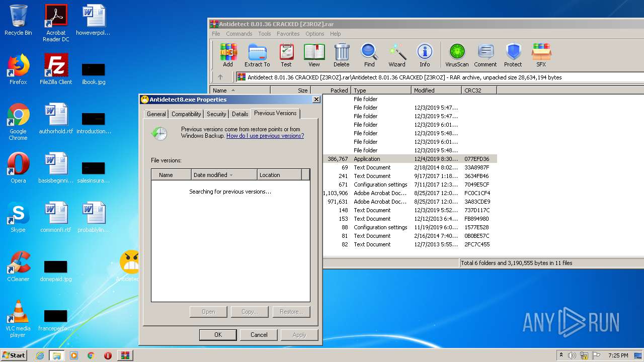Open the Commands menu

pyautogui.click(x=239, y=34)
